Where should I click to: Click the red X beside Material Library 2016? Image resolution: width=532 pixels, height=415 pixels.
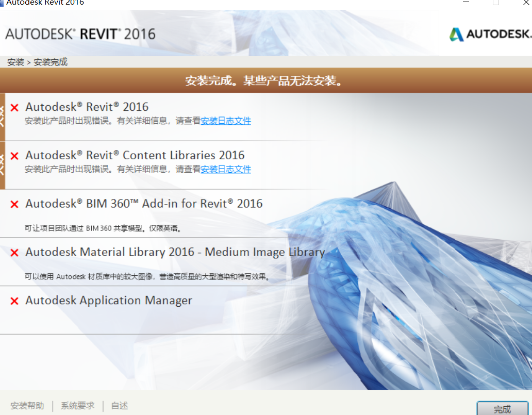tap(14, 253)
